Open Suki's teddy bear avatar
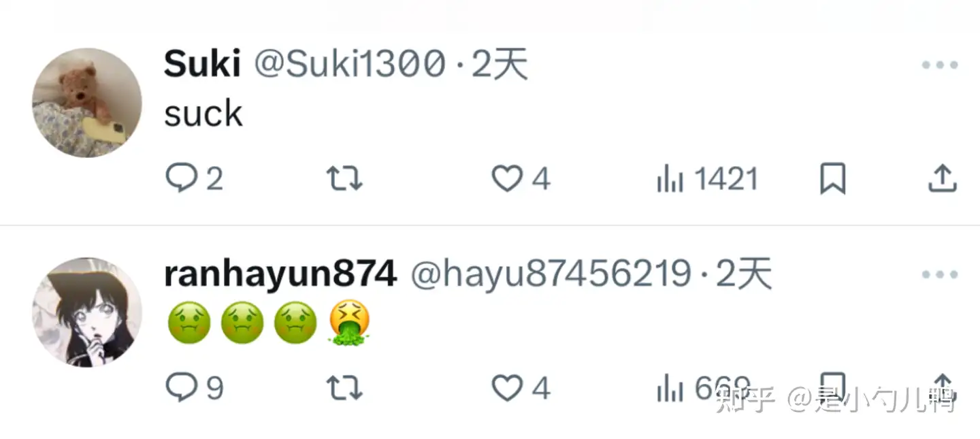 coord(87,103)
